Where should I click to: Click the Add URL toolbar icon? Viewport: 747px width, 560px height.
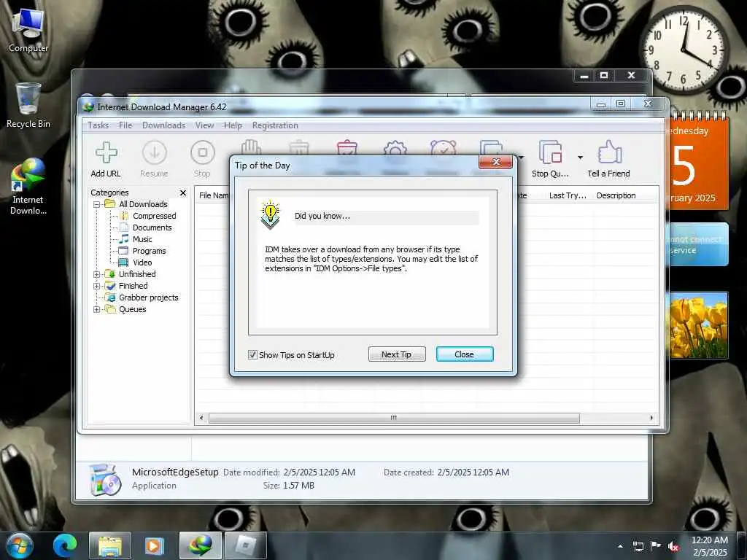pyautogui.click(x=106, y=153)
